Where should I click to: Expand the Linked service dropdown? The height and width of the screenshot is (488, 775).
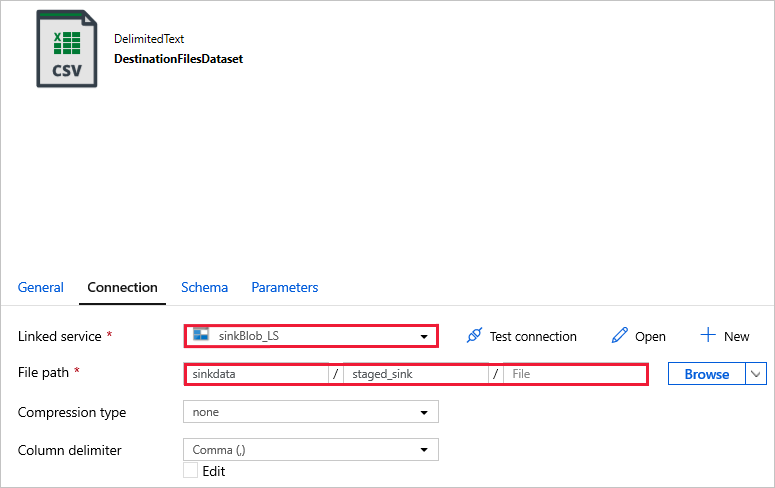click(x=425, y=336)
